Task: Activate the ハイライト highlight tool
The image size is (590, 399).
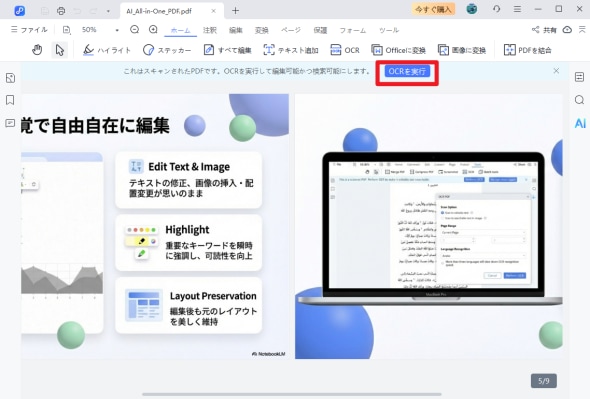Action: (107, 50)
